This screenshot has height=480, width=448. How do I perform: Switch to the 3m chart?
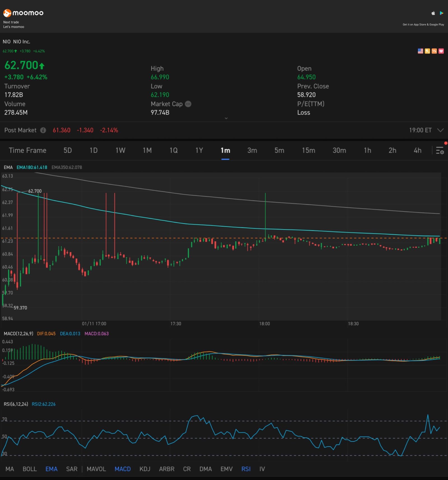[x=252, y=150]
